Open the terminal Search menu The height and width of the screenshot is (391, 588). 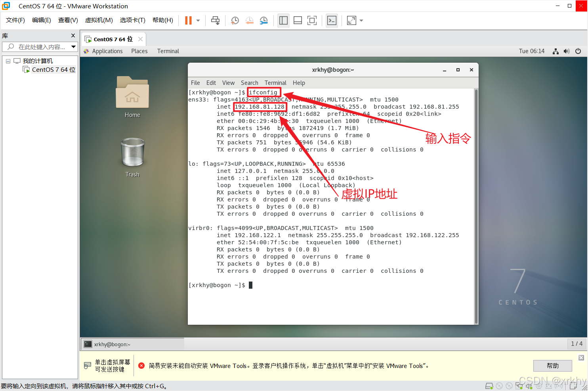pyautogui.click(x=250, y=83)
